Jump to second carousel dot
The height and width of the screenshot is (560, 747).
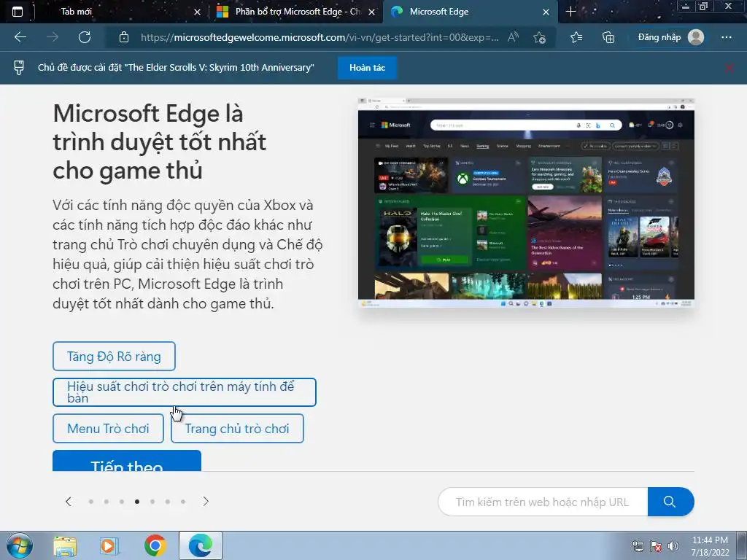pos(107,502)
